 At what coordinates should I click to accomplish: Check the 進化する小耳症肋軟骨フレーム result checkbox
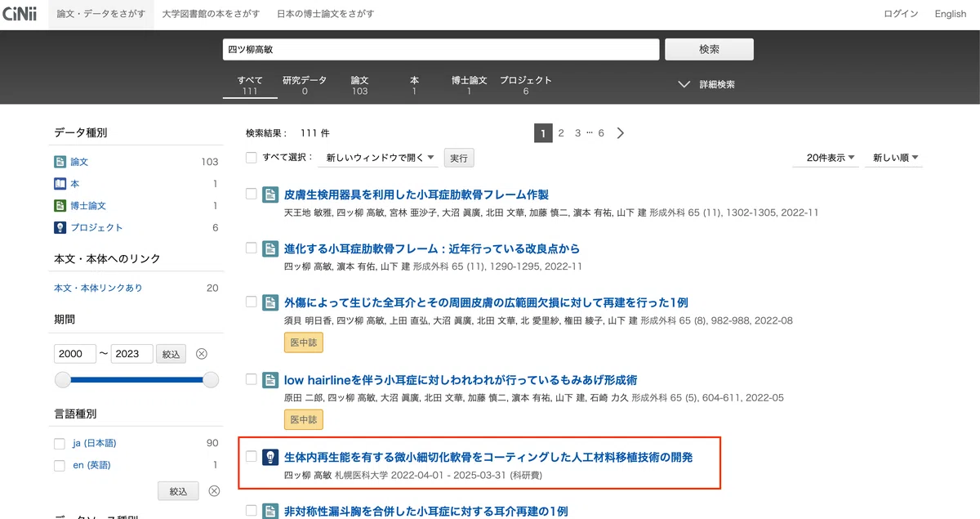[252, 248]
